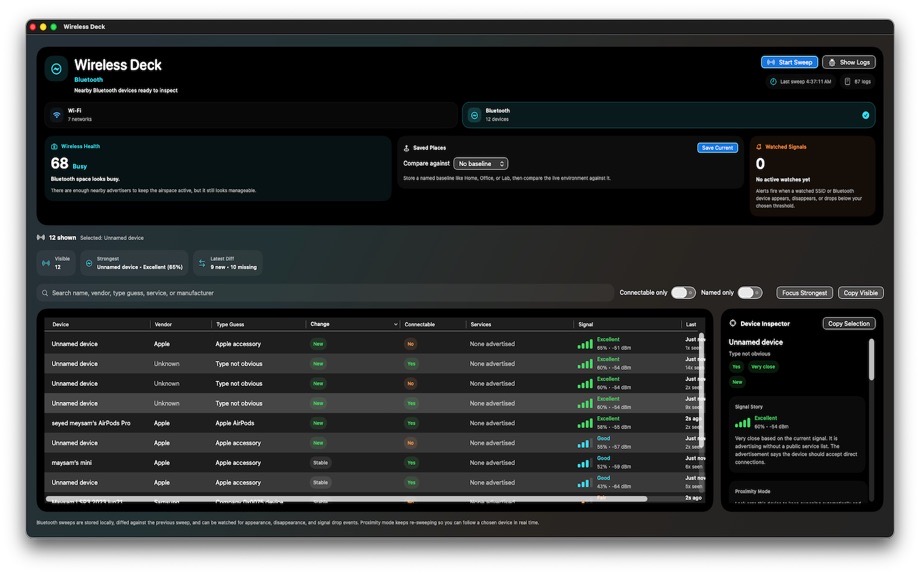The image size is (920, 575).
Task: Click the signal bars in the maysam's mini row
Action: (x=583, y=464)
